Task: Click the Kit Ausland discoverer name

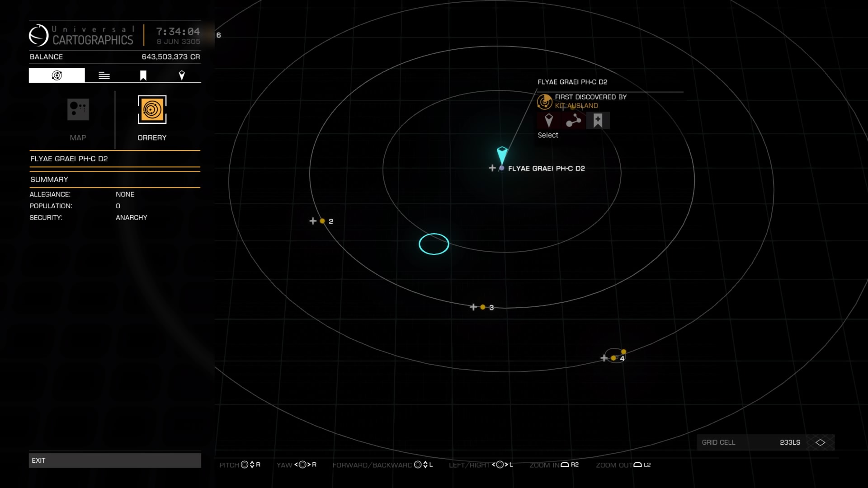Action: (x=576, y=106)
